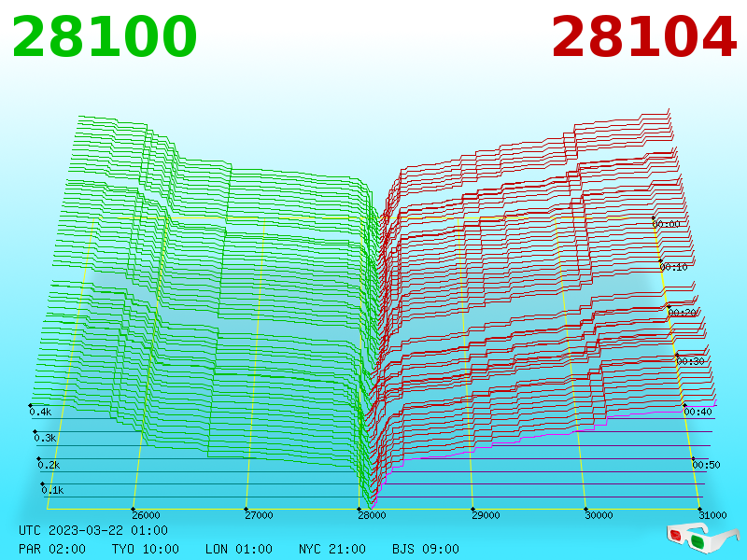The image size is (747, 560).
Task: Click the 00:50 time axis marker
Action: (x=706, y=465)
